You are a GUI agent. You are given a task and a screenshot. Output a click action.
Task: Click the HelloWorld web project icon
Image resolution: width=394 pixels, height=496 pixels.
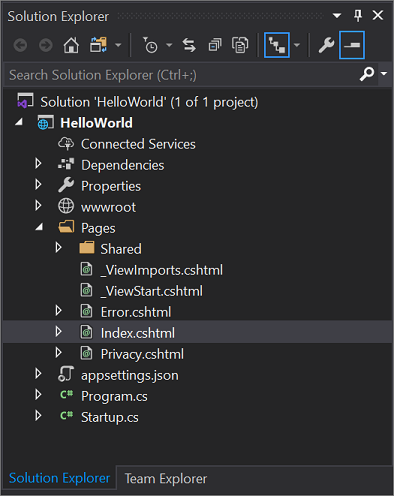[45, 123]
